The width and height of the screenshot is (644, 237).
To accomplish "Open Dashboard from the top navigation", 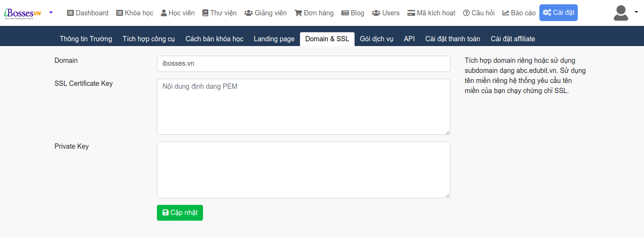I will point(87,13).
